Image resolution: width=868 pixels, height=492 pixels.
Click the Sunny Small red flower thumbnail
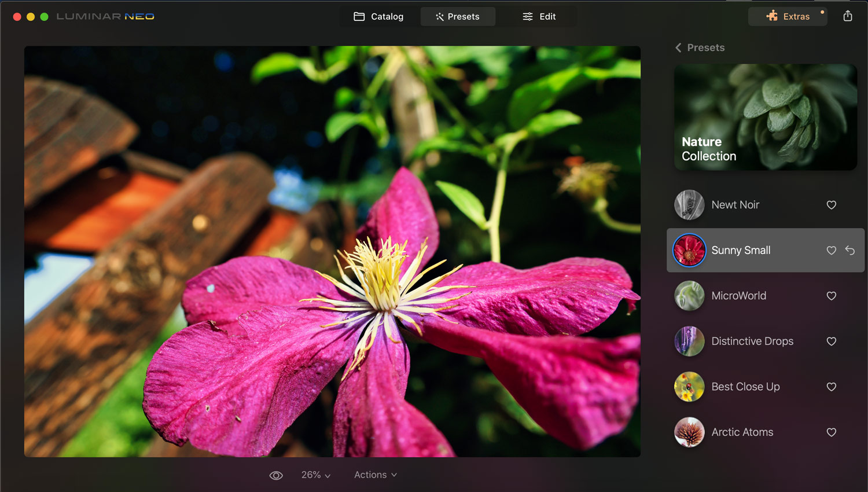click(689, 250)
